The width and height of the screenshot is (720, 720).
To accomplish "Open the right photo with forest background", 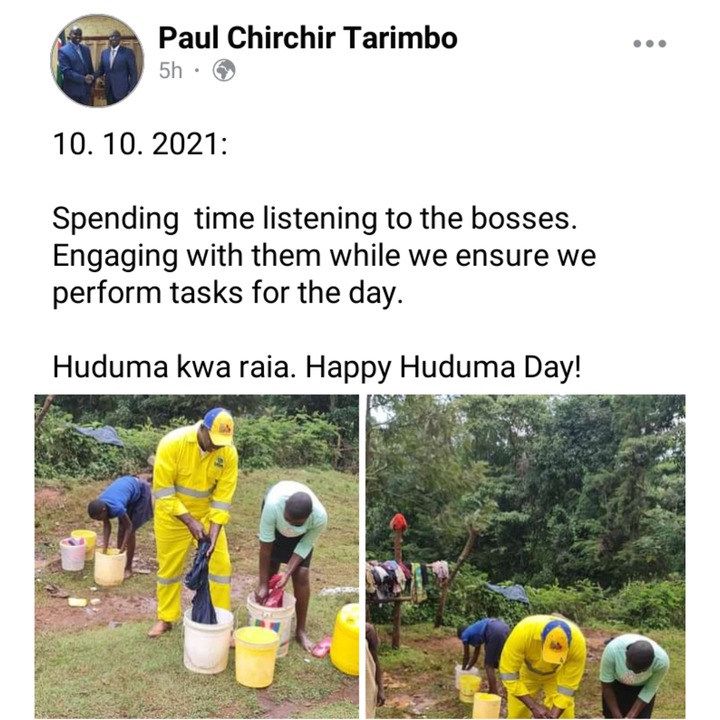I will (x=526, y=556).
